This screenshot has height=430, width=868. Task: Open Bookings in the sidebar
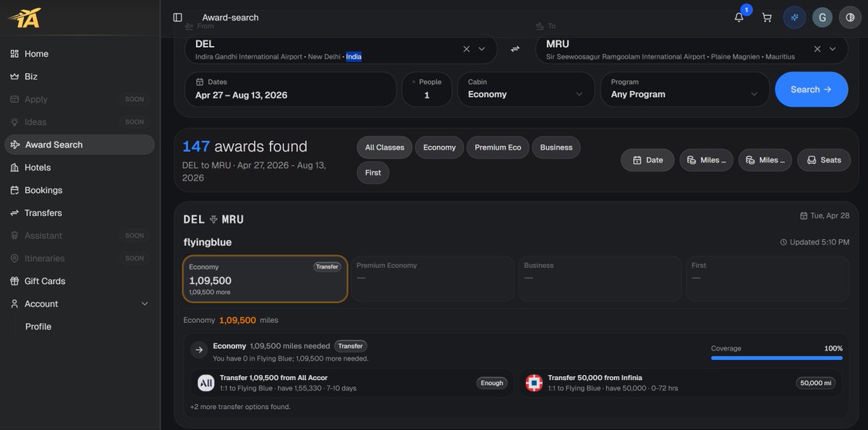pyautogui.click(x=80, y=190)
